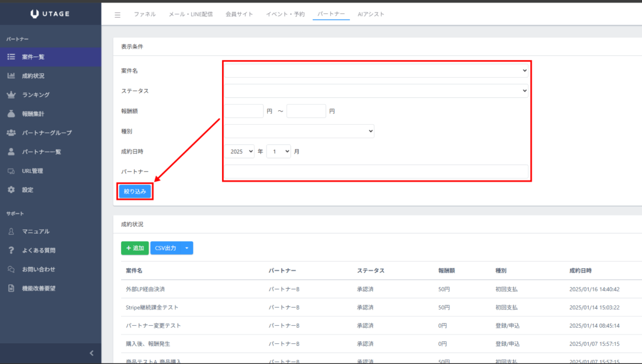Open the ステータス dropdown

pyautogui.click(x=376, y=91)
